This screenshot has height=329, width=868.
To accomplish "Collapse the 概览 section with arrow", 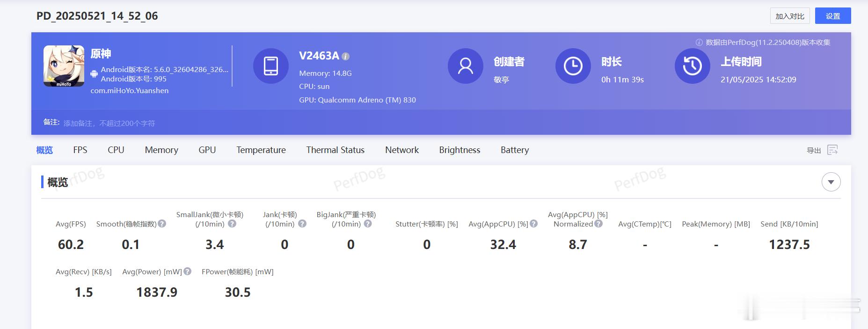I will point(831,182).
